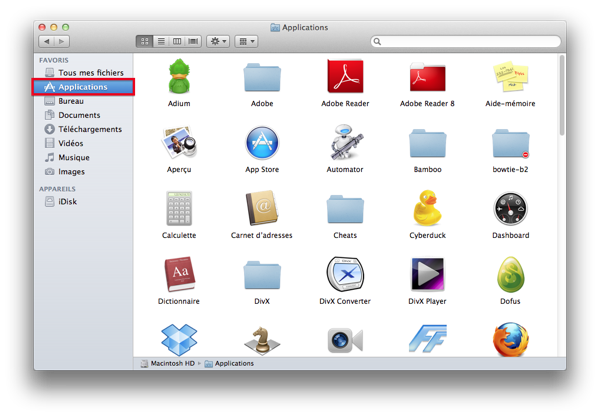
Task: Select the Firefox icon
Action: click(510, 340)
